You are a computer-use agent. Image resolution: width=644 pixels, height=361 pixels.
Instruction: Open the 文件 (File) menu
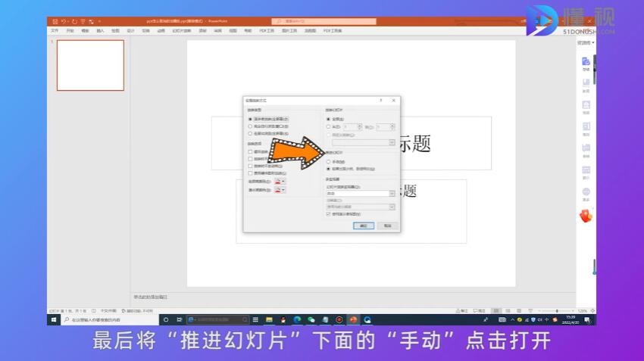coord(55,31)
